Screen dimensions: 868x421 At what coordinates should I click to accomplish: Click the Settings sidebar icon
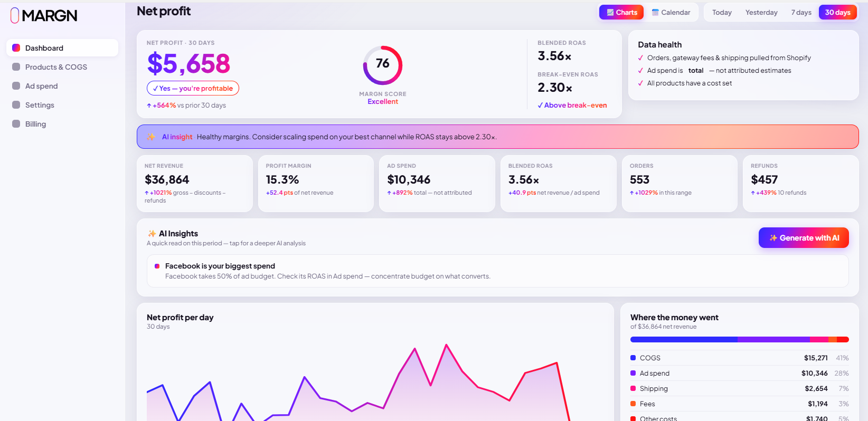pos(16,105)
